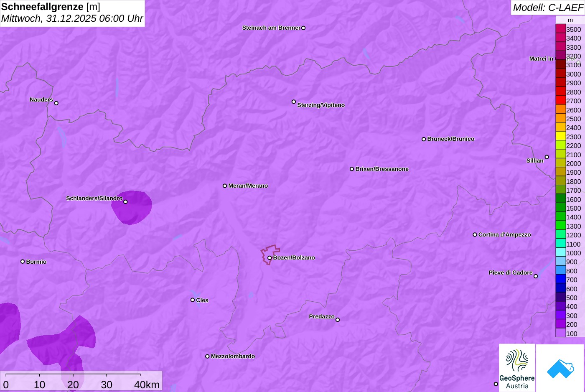Select the Mezzolombardo label text
The height and width of the screenshot is (392, 585).
[233, 356]
